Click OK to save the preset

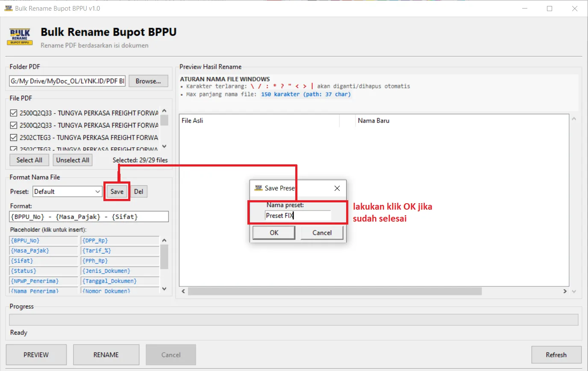pyautogui.click(x=274, y=233)
